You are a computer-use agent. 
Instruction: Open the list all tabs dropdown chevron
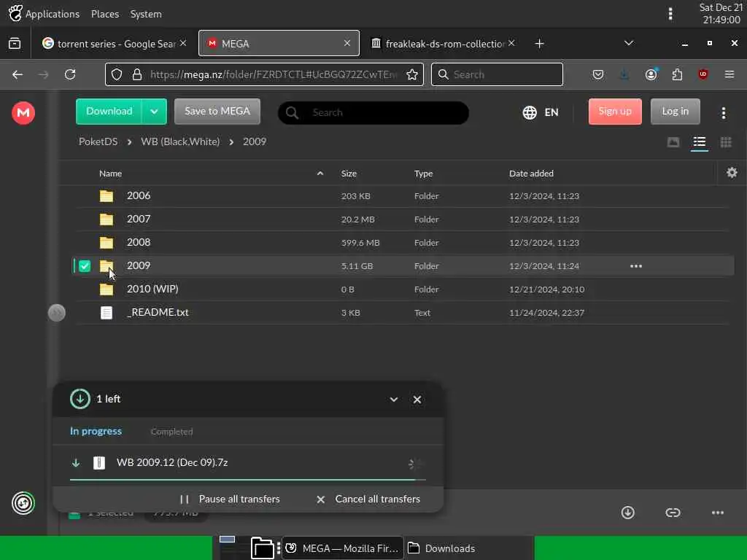tap(629, 43)
